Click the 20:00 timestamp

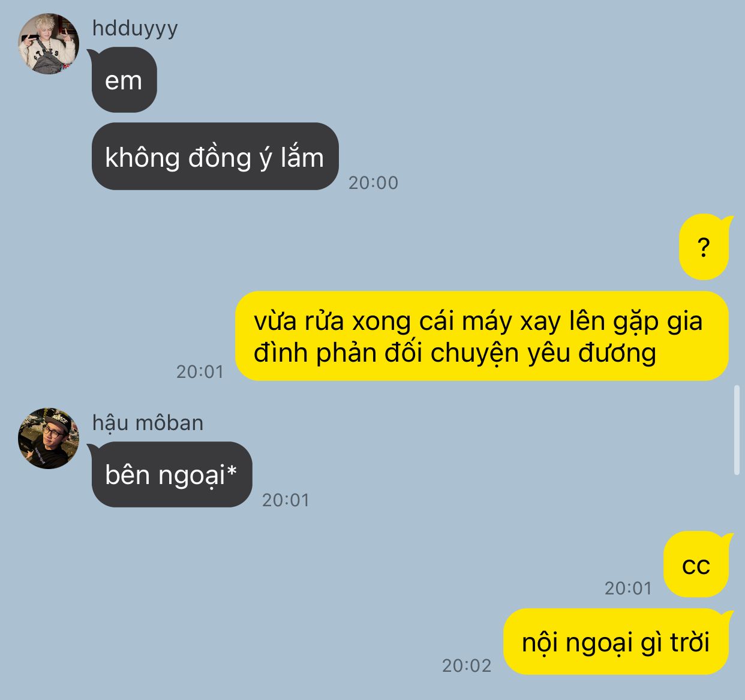373,182
